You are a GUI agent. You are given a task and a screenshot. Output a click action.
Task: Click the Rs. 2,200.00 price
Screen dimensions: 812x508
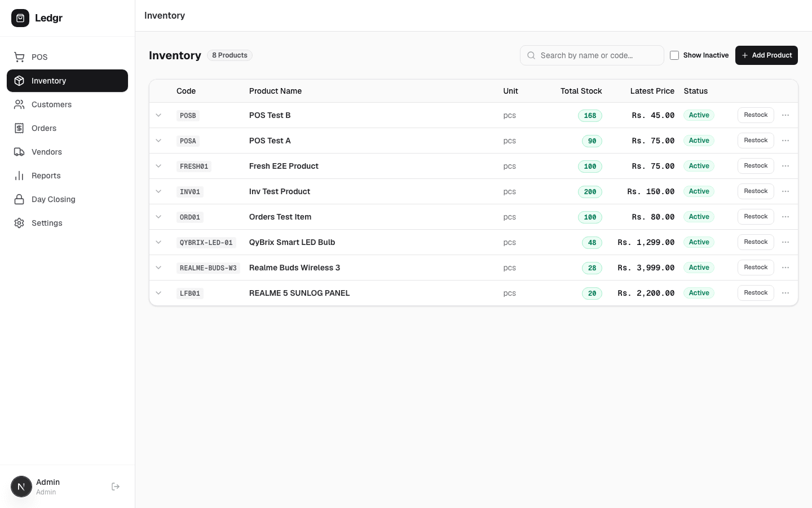(646, 294)
